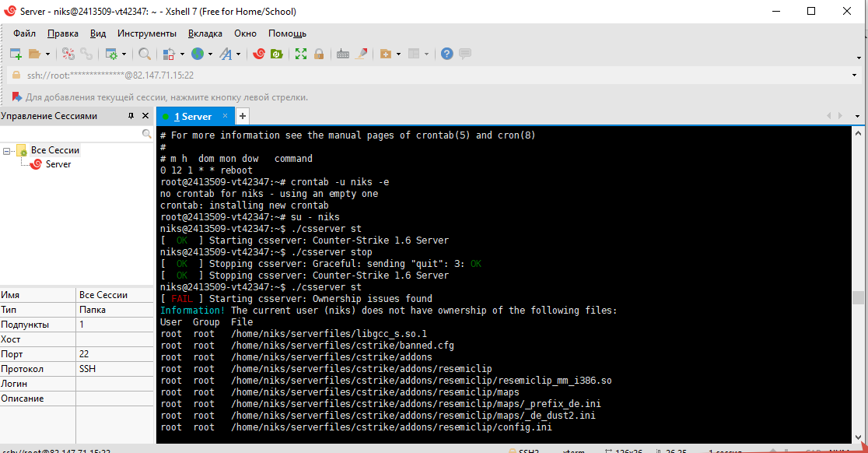The width and height of the screenshot is (868, 453).
Task: Click the Протокол value SSH cell
Action: point(114,369)
